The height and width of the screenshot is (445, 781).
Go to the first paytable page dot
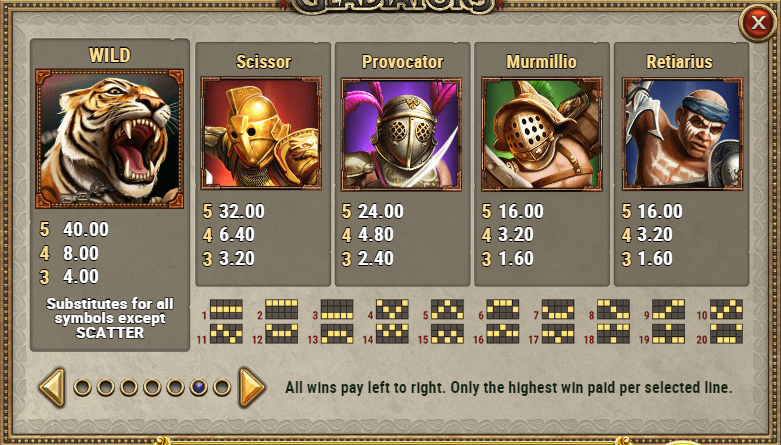pos(83,387)
